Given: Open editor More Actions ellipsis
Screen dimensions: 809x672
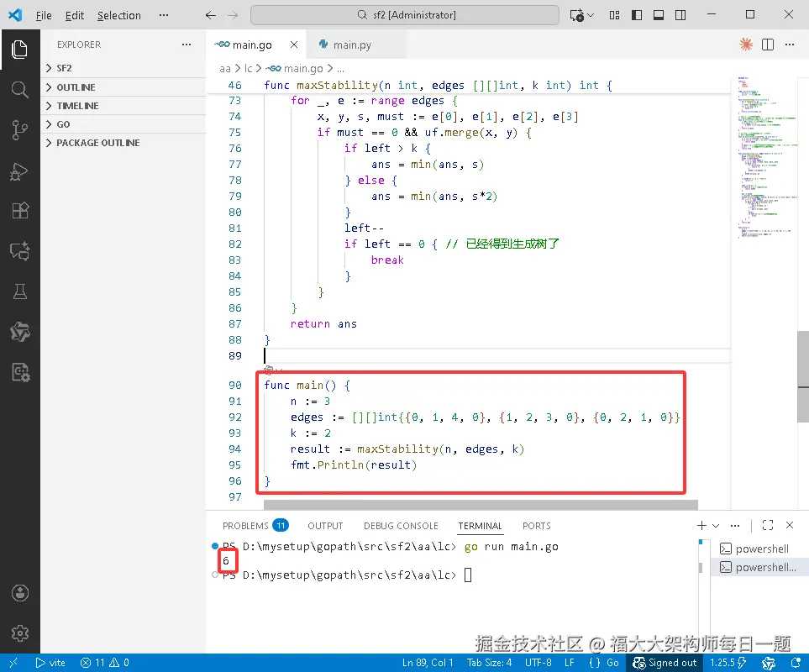Looking at the screenshot, I should pyautogui.click(x=790, y=45).
